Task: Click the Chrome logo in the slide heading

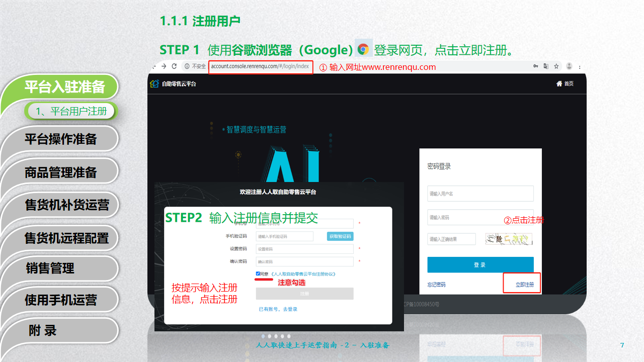Action: 363,49
